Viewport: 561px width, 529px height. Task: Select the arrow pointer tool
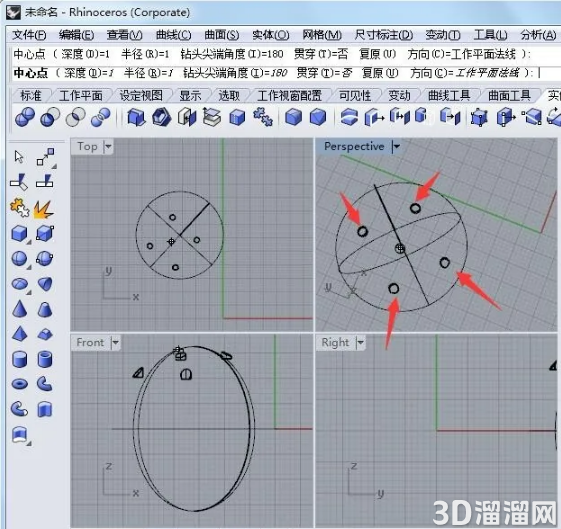pyautogui.click(x=19, y=157)
